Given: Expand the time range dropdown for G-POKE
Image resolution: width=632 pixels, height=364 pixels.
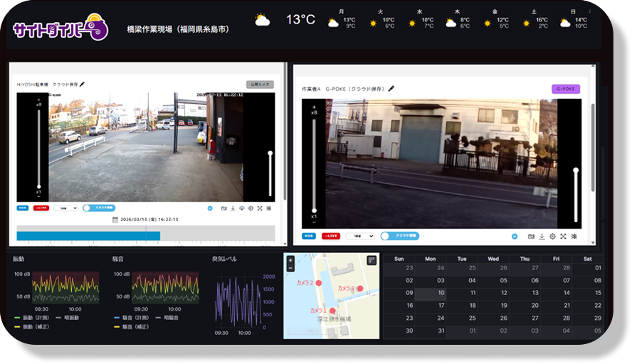Looking at the screenshot, I should point(359,236).
